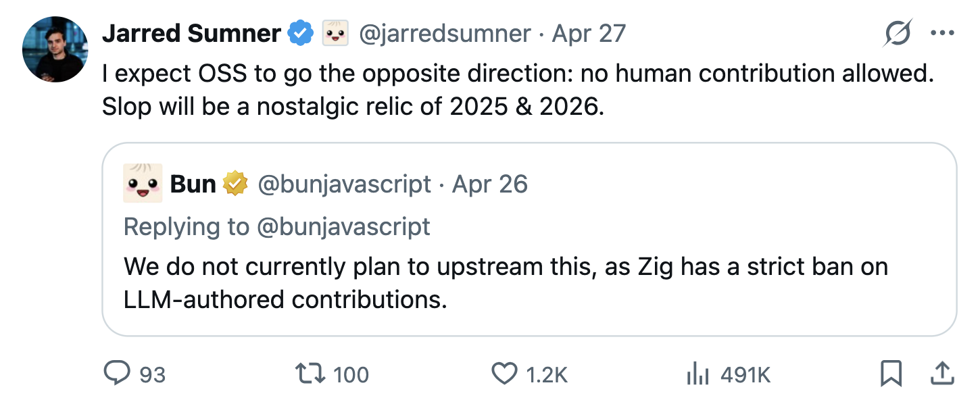Click the Apr 26 quoted tweet date
The width and height of the screenshot is (980, 404).
point(490,184)
